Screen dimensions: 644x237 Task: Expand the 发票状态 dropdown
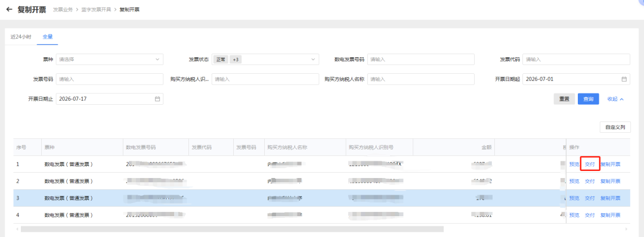pos(265,60)
